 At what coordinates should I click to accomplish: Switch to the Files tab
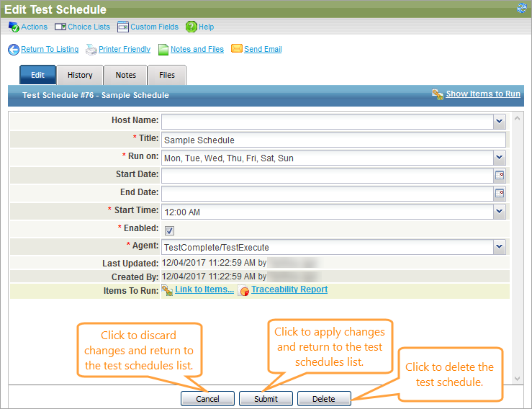pos(167,75)
